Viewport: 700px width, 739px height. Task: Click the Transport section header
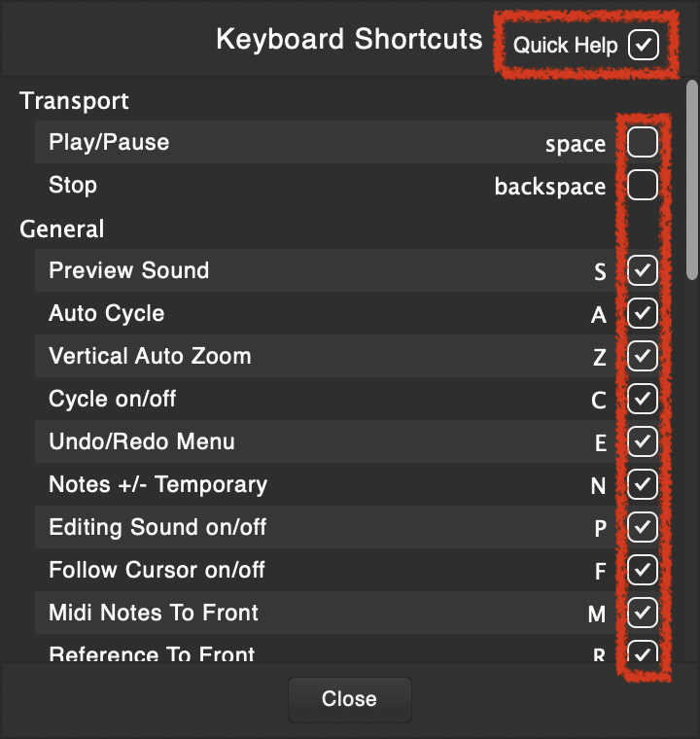[x=74, y=100]
